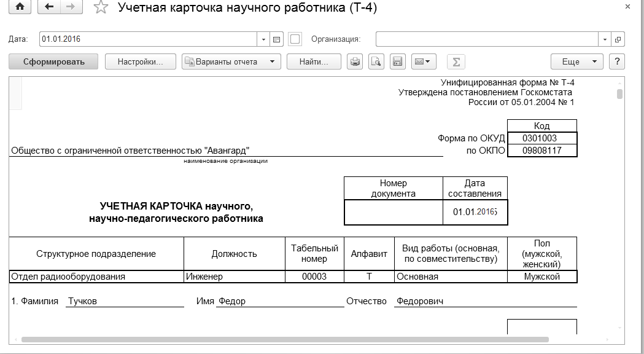Click the horizontal scrollbar thumb

pos(285,340)
